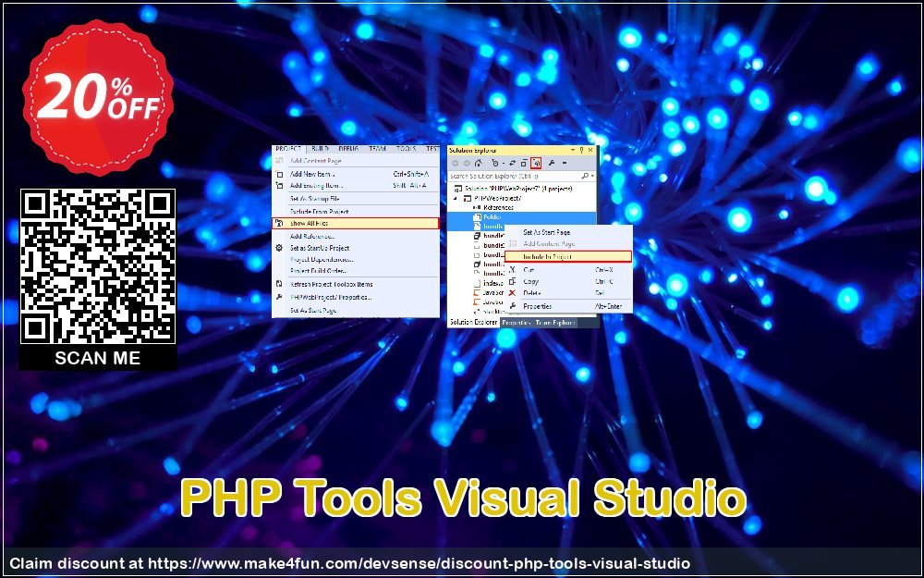
Task: Open the search options dropdown arrow
Action: [592, 176]
